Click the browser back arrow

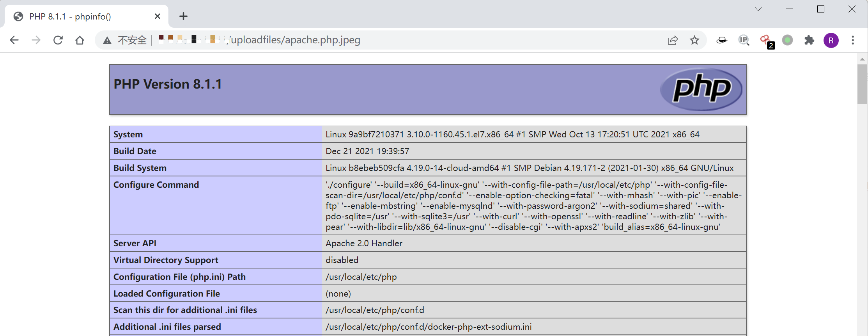[x=14, y=40]
